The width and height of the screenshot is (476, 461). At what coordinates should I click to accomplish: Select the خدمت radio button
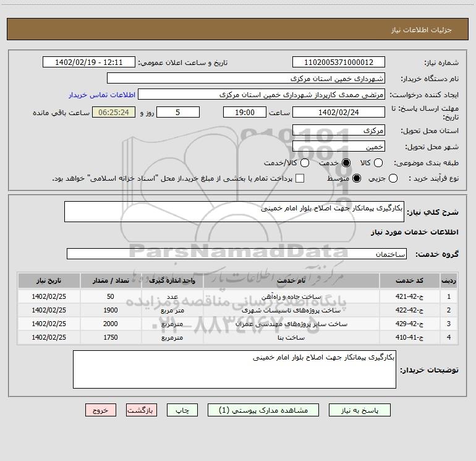click(x=346, y=163)
